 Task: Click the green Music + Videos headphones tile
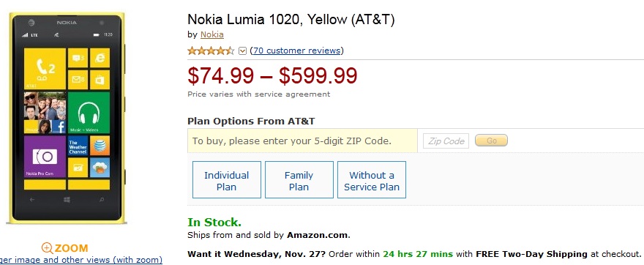[x=89, y=113]
